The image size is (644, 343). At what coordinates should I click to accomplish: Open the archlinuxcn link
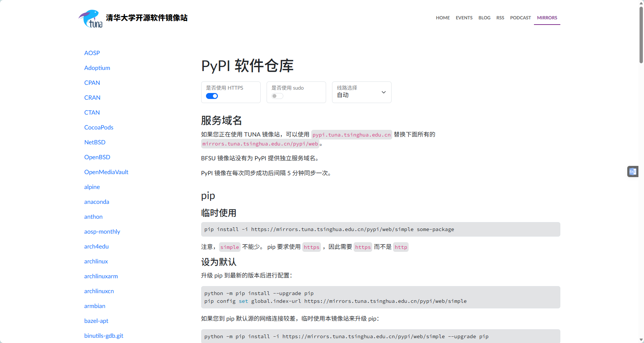[99, 291]
